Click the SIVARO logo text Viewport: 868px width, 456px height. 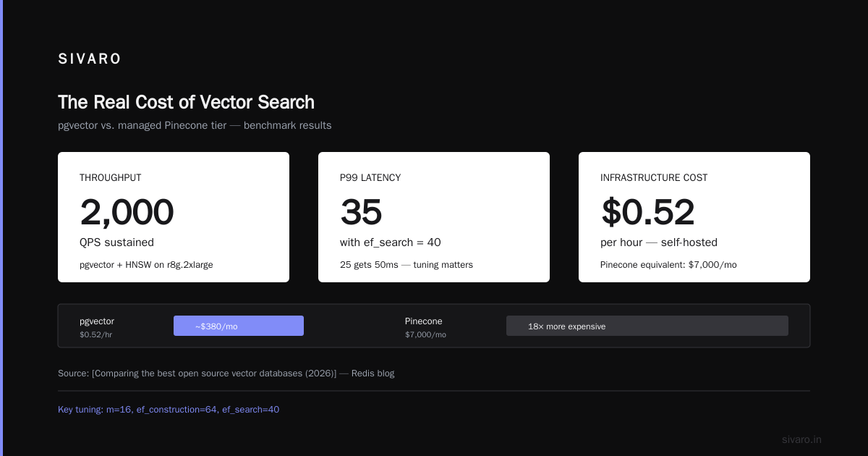tap(90, 59)
